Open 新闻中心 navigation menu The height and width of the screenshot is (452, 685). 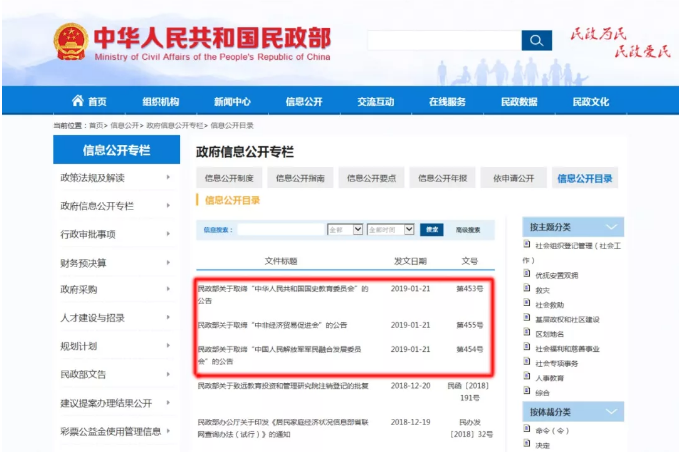point(232,102)
